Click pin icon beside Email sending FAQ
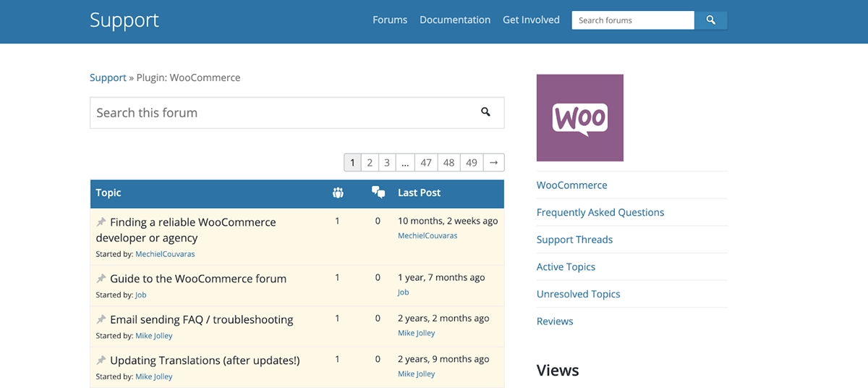868x388 pixels. 101,319
